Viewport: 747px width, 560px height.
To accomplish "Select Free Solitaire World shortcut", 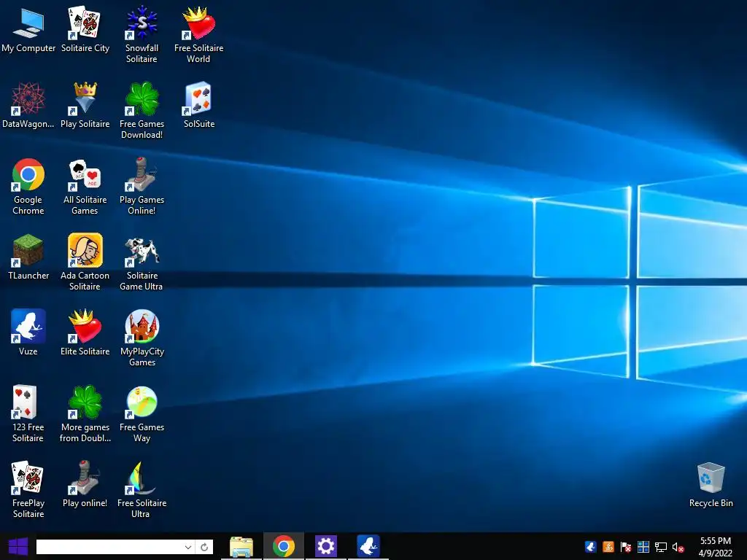I will tap(198, 34).
